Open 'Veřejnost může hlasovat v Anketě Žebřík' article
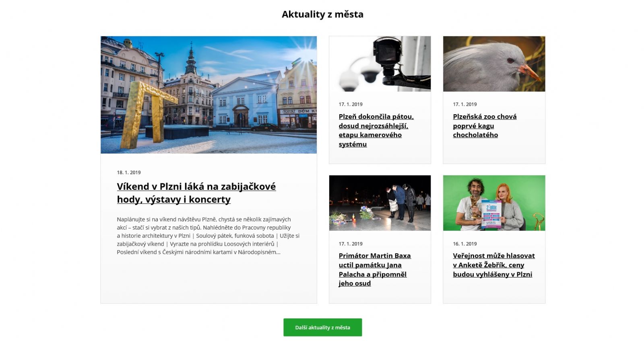The height and width of the screenshot is (341, 644). (494, 265)
